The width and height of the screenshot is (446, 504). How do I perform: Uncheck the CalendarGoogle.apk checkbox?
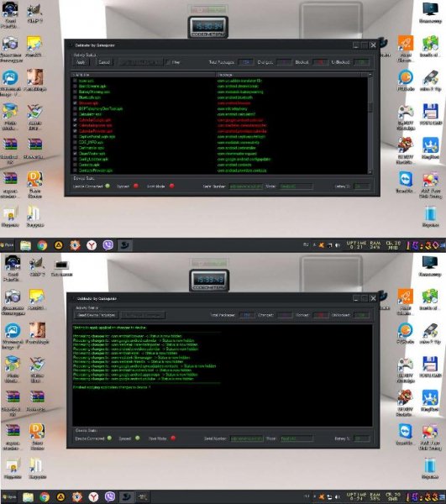click(x=76, y=120)
